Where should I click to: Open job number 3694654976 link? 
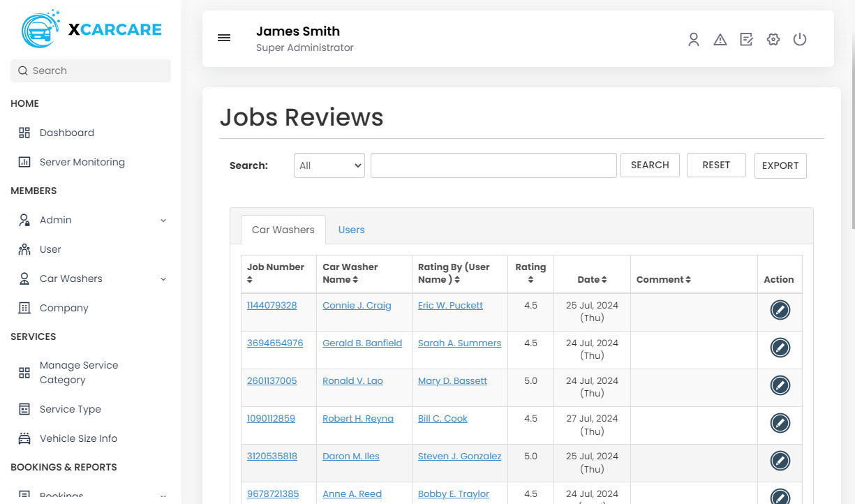[x=275, y=343]
